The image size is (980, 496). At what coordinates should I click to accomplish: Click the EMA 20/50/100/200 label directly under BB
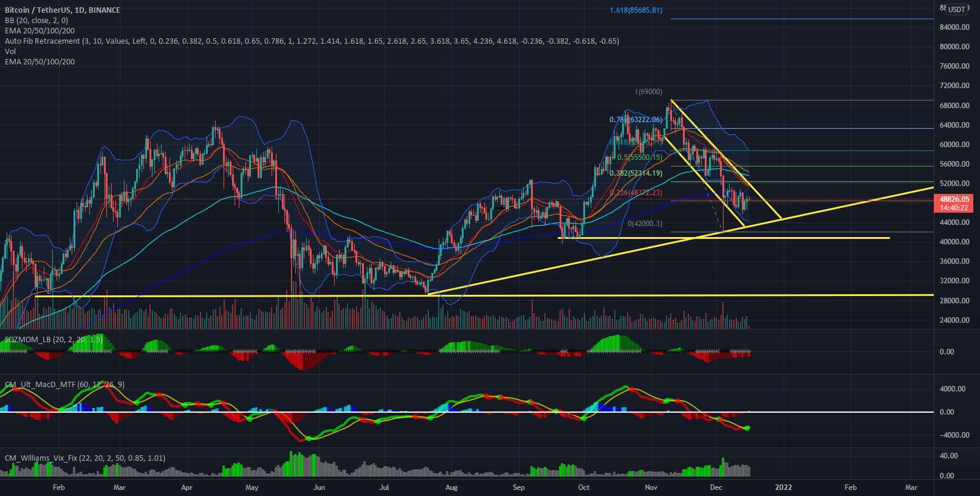tap(39, 30)
